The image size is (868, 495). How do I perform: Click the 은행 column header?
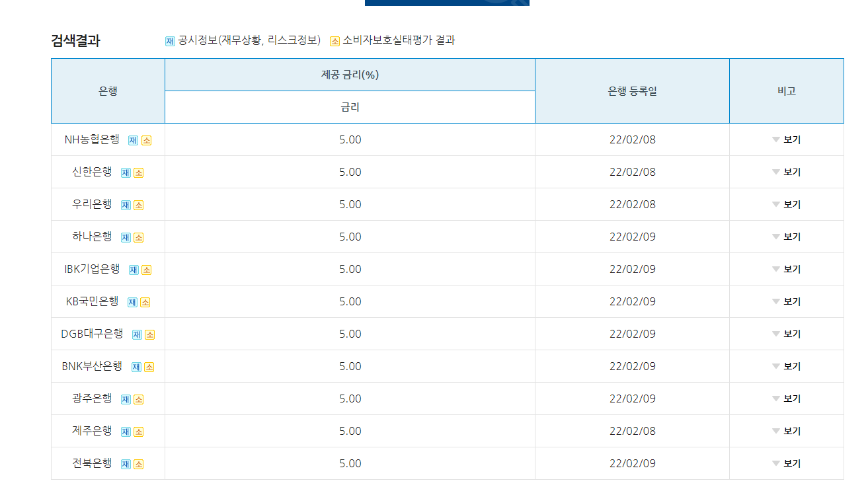[x=108, y=91]
